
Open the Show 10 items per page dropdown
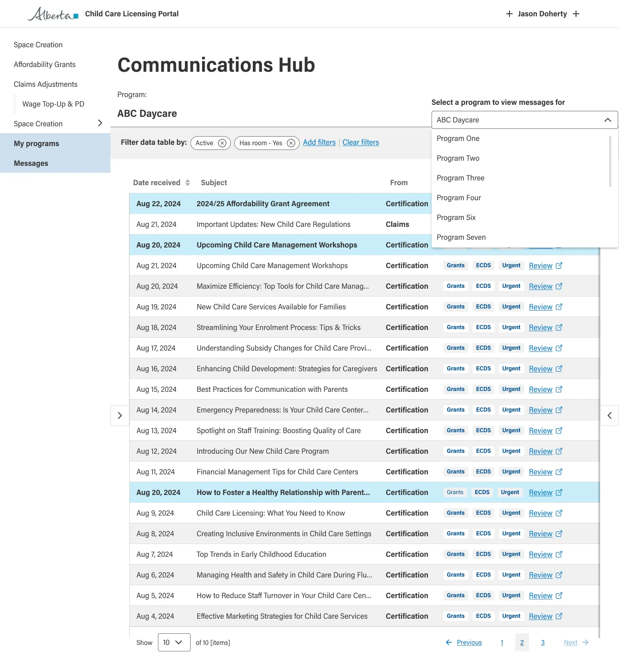pos(174,642)
